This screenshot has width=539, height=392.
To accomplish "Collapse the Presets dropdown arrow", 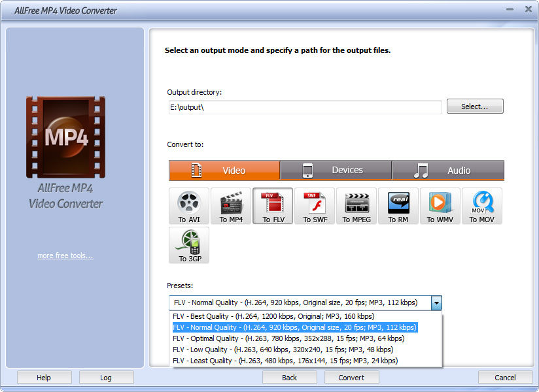I will [436, 302].
